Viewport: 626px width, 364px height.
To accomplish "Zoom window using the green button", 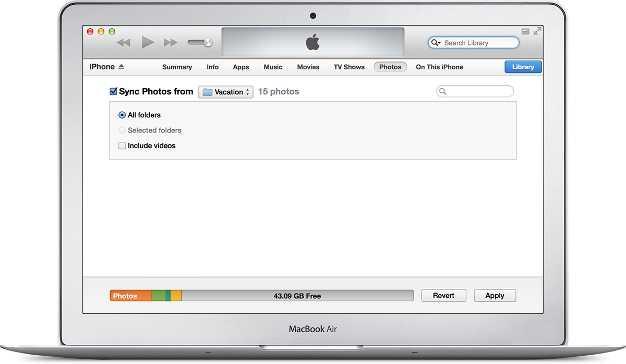I will pyautogui.click(x=112, y=32).
